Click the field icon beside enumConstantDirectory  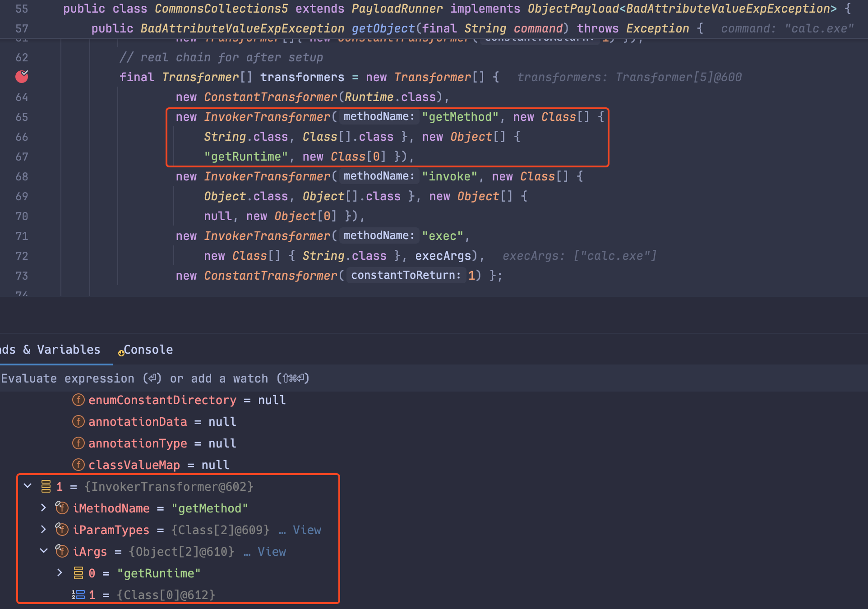click(x=78, y=400)
